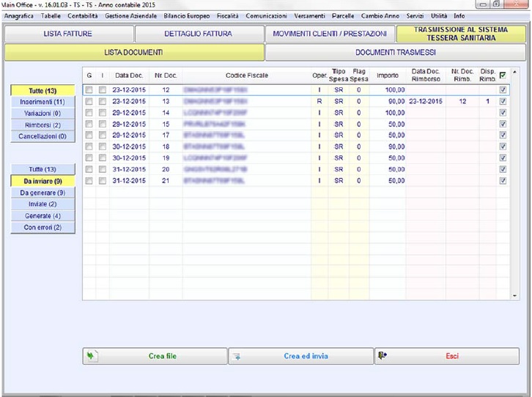
Task: Click the Crea ed invia icon
Action: tap(237, 356)
